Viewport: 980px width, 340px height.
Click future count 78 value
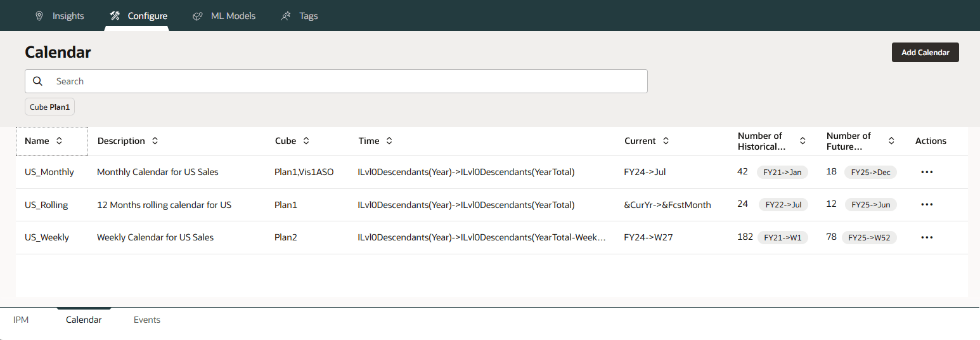(832, 237)
